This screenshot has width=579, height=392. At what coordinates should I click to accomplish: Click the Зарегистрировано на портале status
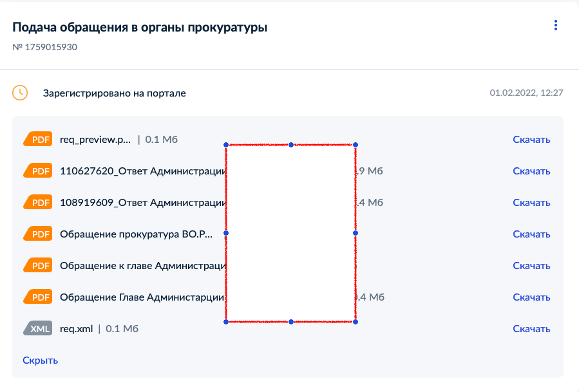click(x=115, y=93)
